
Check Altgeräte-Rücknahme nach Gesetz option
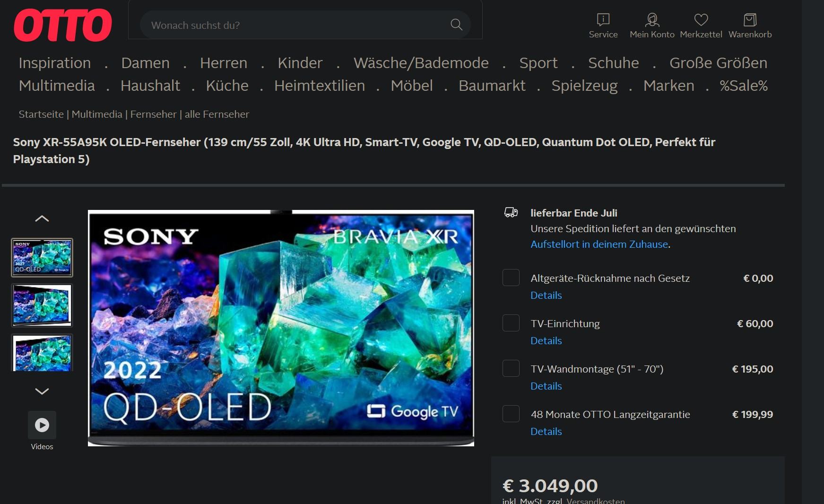(x=511, y=278)
